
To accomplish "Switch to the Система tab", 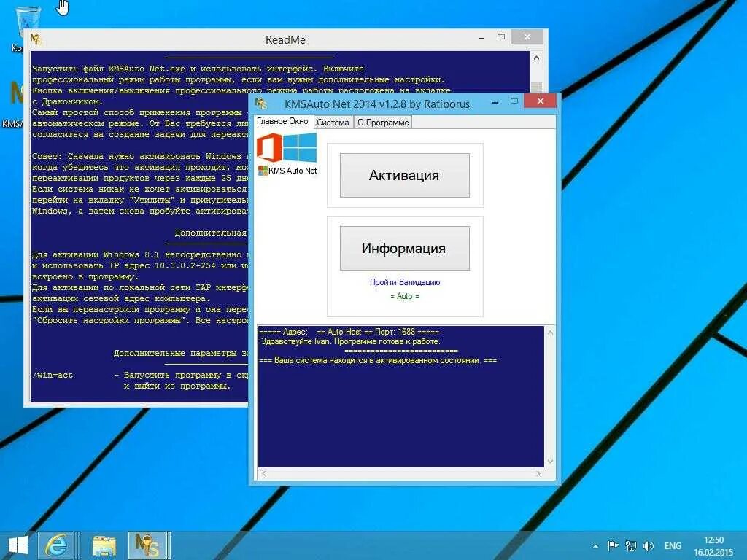I will [333, 122].
